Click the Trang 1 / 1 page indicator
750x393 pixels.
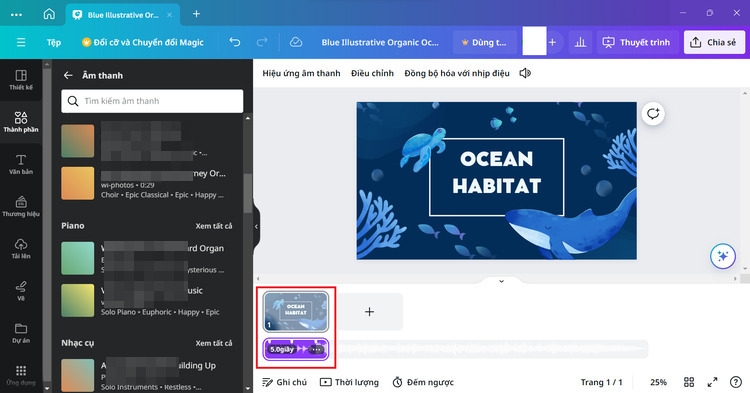tap(601, 382)
